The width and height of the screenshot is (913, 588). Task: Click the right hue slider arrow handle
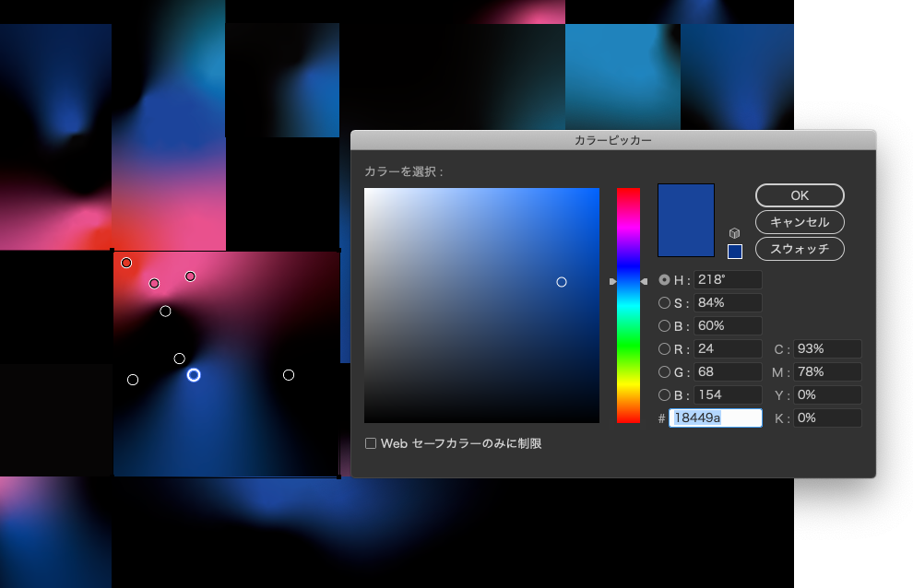click(x=644, y=281)
